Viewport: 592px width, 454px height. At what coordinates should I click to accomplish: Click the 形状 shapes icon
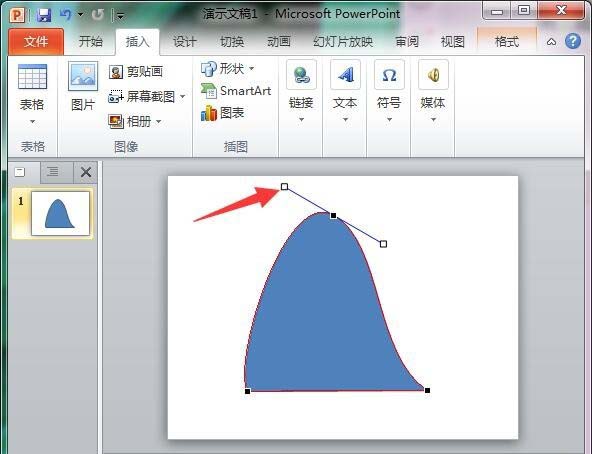click(209, 69)
